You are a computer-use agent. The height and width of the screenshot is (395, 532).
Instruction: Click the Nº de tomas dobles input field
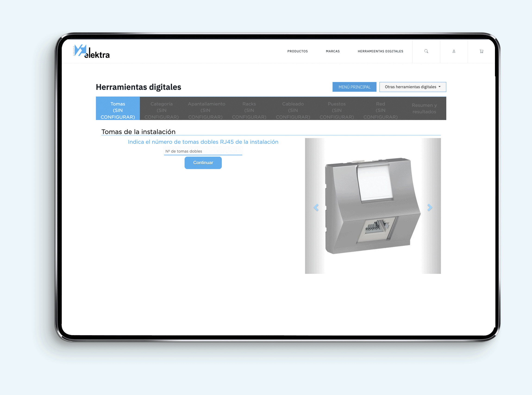pyautogui.click(x=203, y=151)
